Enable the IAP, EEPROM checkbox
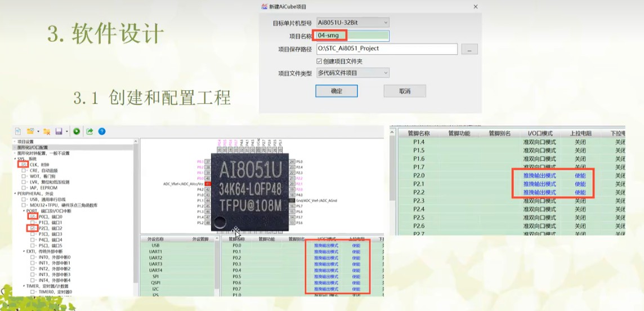The image size is (644, 311). click(x=24, y=188)
